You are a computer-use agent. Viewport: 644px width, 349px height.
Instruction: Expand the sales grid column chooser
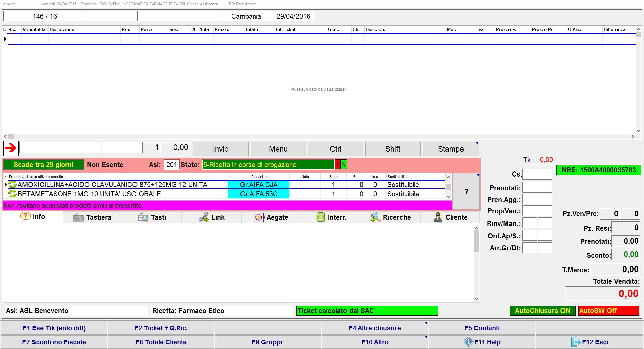pyautogui.click(x=5, y=29)
